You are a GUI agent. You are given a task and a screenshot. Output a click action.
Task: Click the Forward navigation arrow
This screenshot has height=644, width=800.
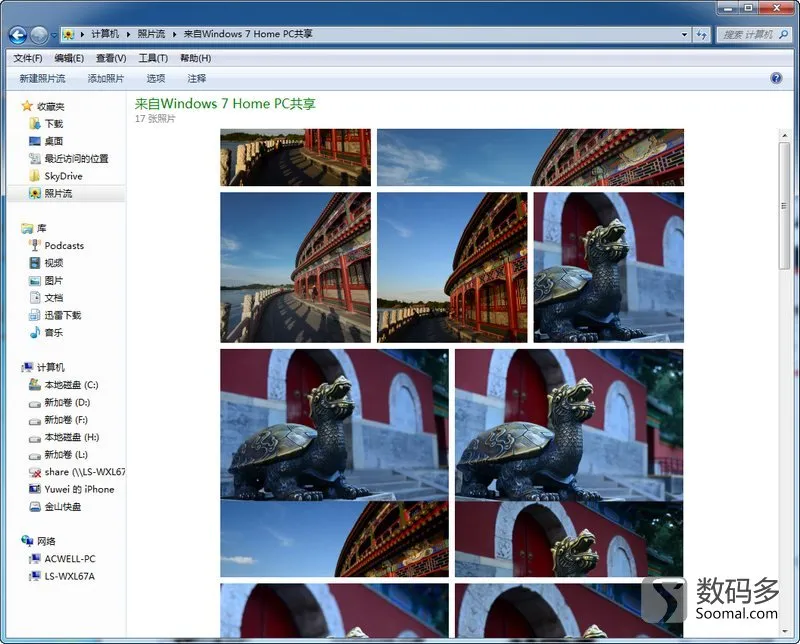tap(39, 35)
